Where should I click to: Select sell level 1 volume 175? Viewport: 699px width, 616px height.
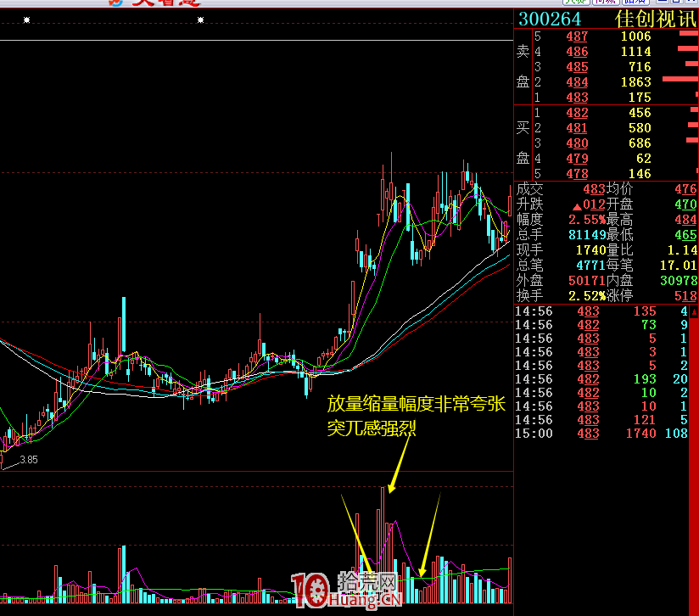click(x=640, y=98)
